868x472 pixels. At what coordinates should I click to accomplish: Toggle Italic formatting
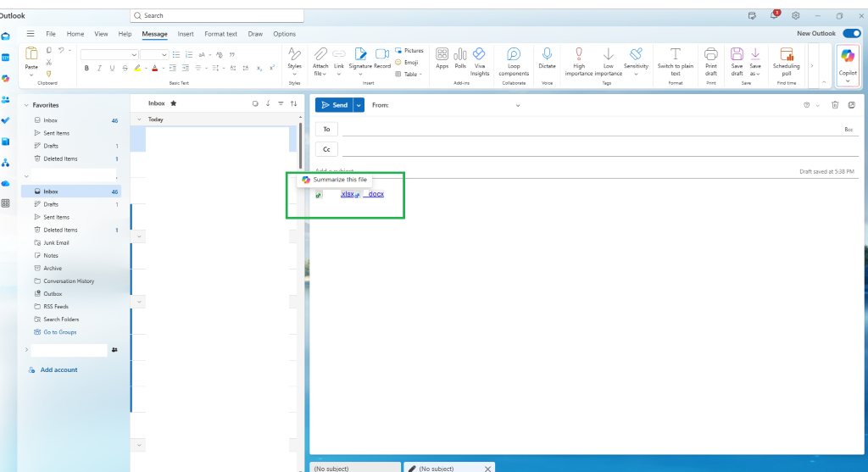click(x=99, y=68)
